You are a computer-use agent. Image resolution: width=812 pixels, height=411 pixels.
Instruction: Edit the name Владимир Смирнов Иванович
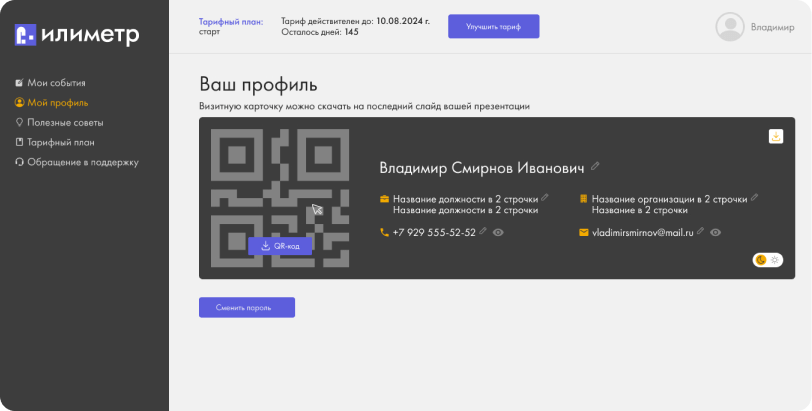pos(596,166)
